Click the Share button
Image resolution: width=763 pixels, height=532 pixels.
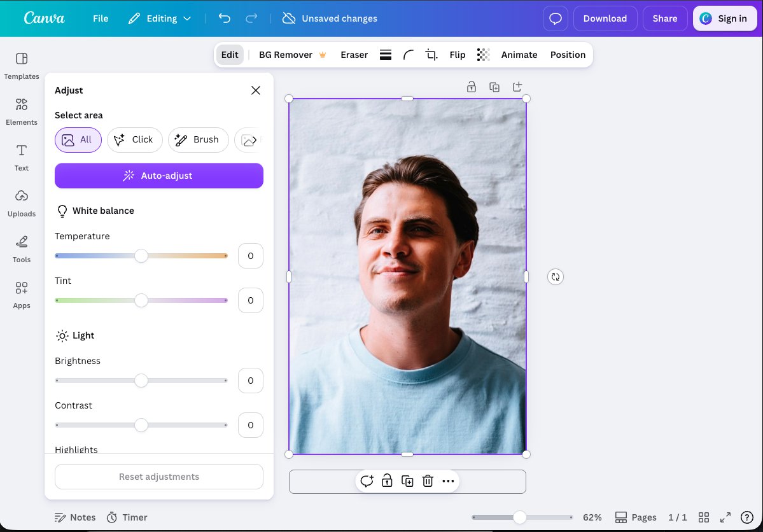665,18
